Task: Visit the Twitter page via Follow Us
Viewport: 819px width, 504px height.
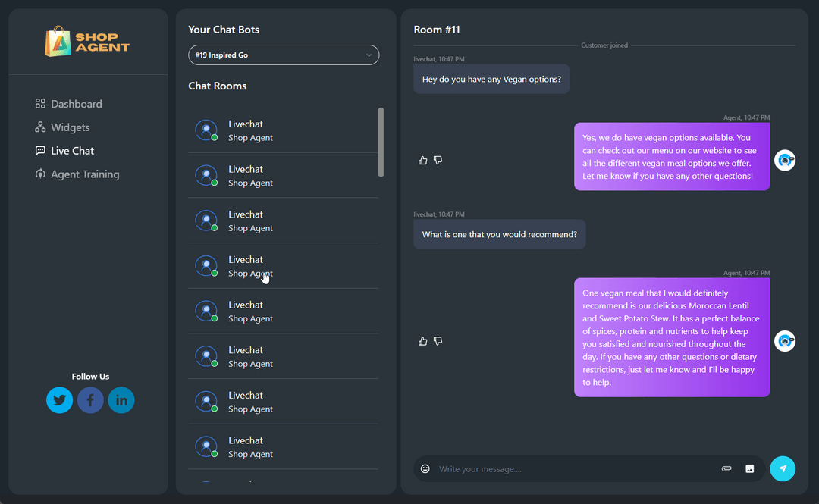Action: (x=59, y=399)
